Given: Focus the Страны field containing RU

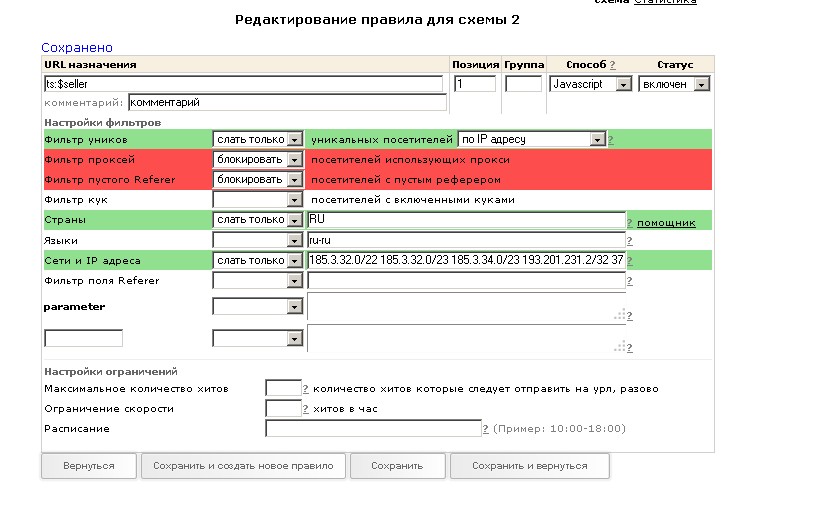Looking at the screenshot, I should coord(466,219).
